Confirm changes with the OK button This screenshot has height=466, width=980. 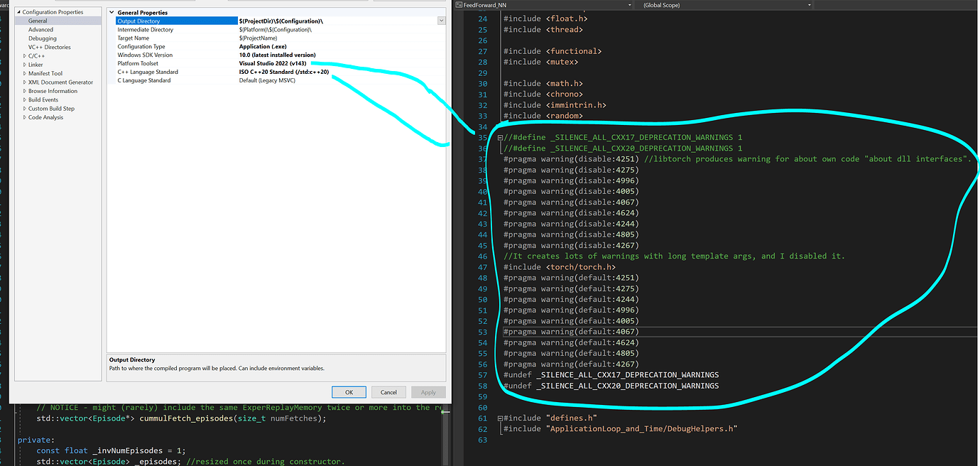tap(349, 391)
